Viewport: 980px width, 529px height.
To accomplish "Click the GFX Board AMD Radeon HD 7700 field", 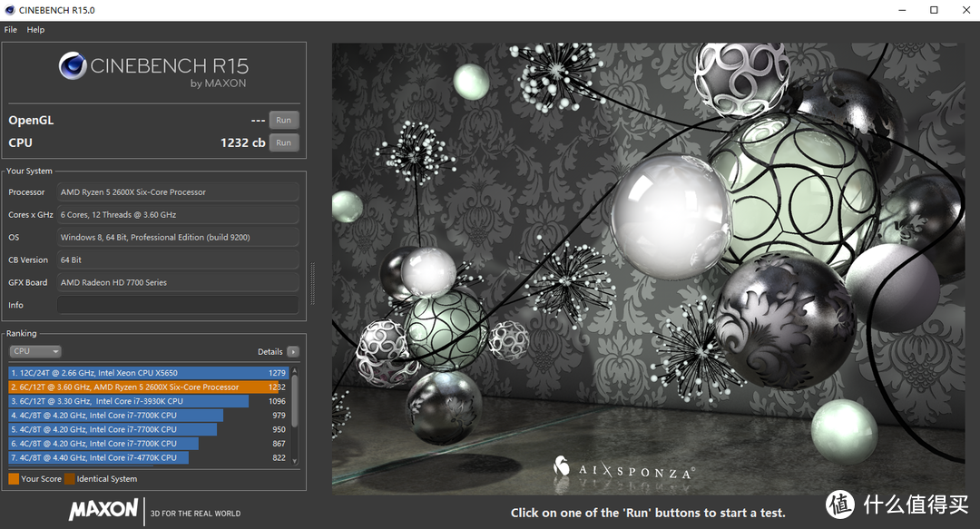I will tap(178, 282).
